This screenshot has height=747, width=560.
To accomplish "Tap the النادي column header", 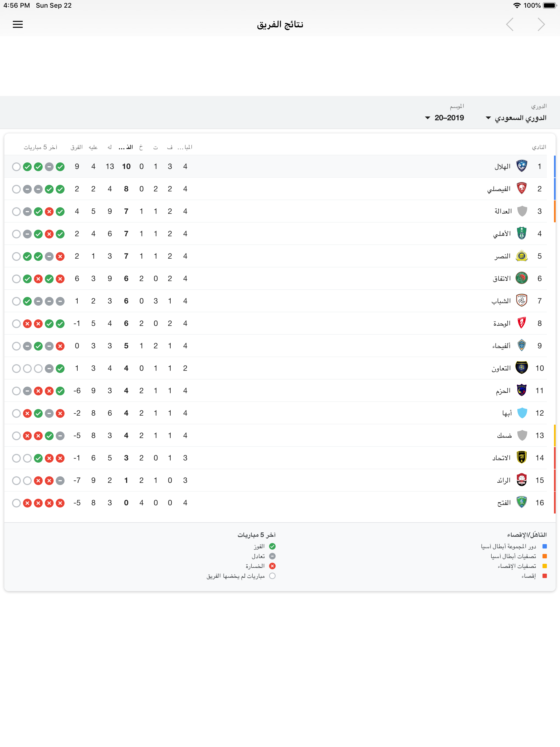I will tap(539, 147).
